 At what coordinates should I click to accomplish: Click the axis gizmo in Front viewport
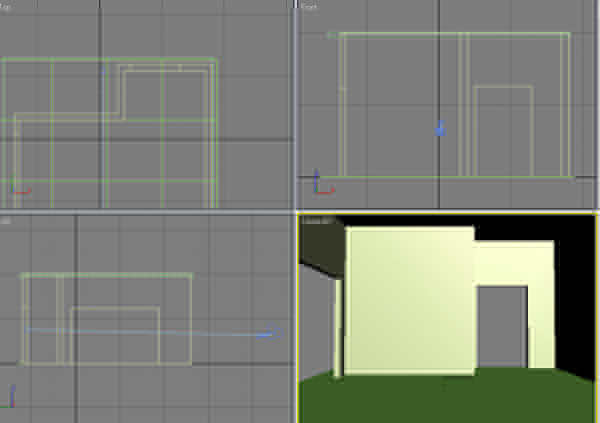(x=319, y=184)
